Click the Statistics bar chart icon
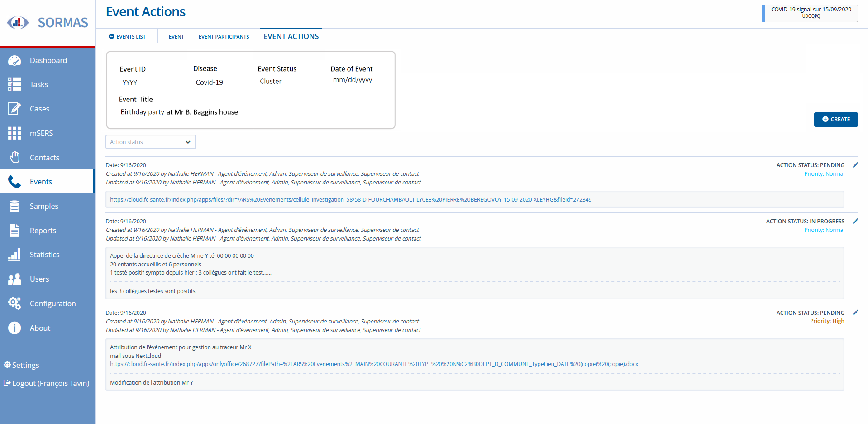Viewport: 868px width, 424px height. pyautogui.click(x=14, y=255)
